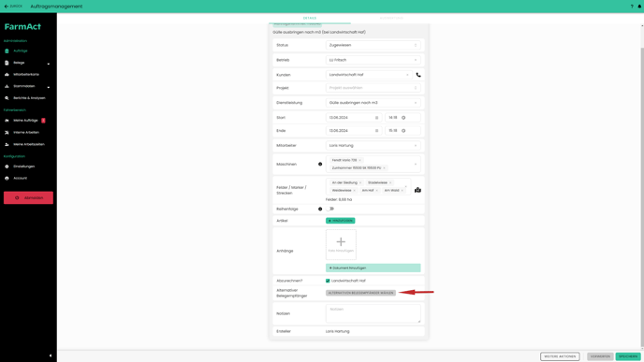The height and width of the screenshot is (362, 644).
Task: Open the help question mark icon
Action: 632,7
